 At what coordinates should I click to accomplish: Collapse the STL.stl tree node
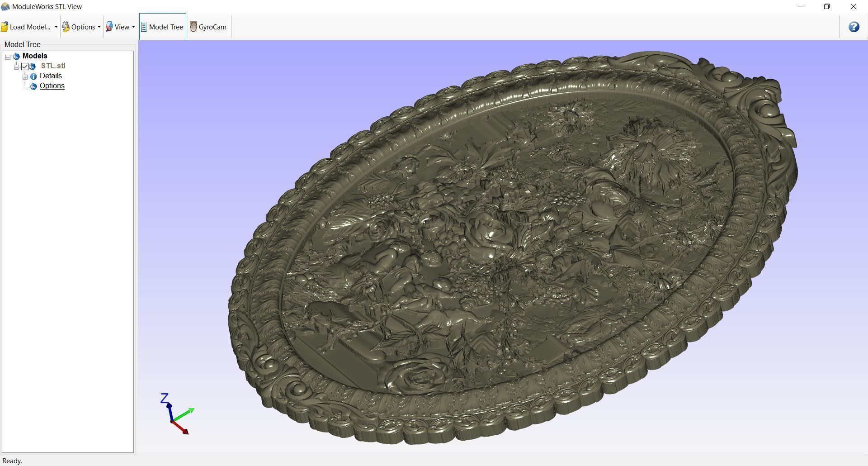coord(17,67)
